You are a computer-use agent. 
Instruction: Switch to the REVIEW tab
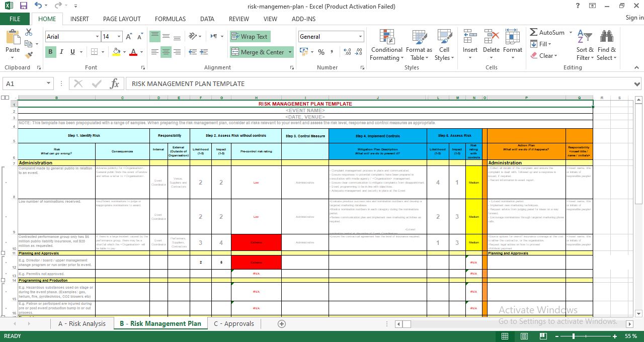(x=239, y=19)
